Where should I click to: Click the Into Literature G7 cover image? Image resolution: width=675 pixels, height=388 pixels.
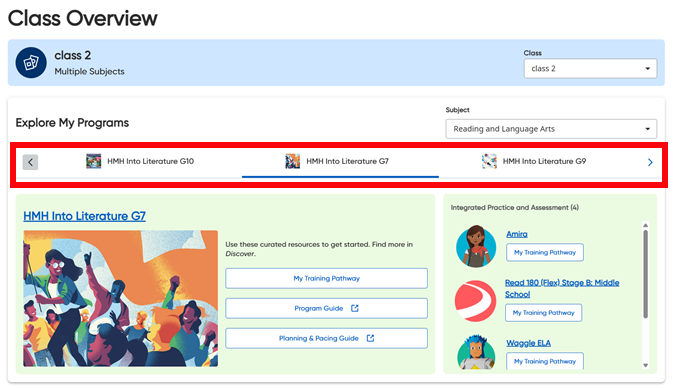tap(121, 298)
